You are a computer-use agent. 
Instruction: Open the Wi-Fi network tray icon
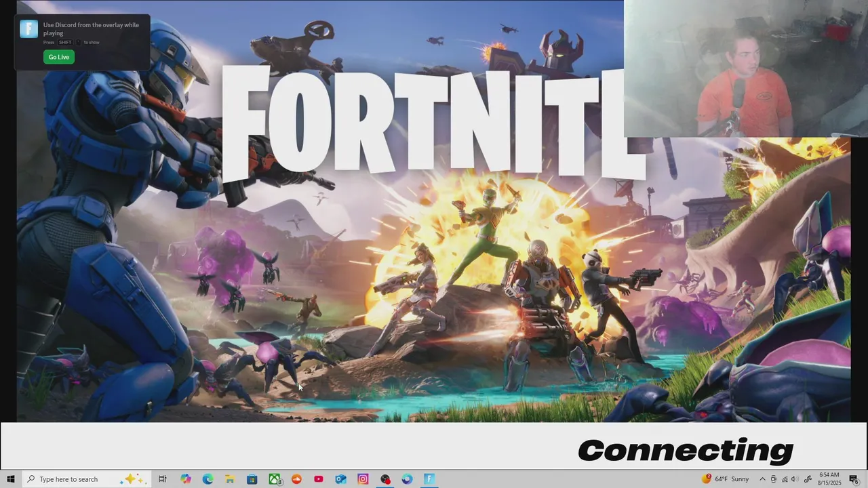click(785, 479)
